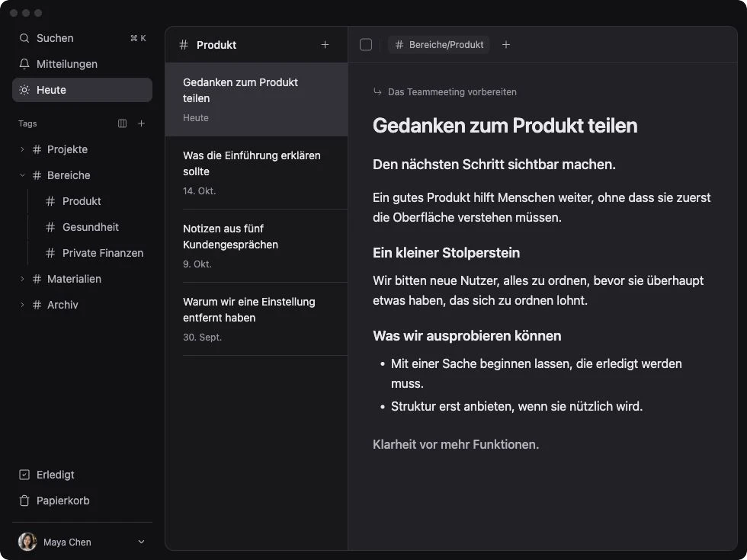Click hash icon next to Archiv

(x=37, y=305)
